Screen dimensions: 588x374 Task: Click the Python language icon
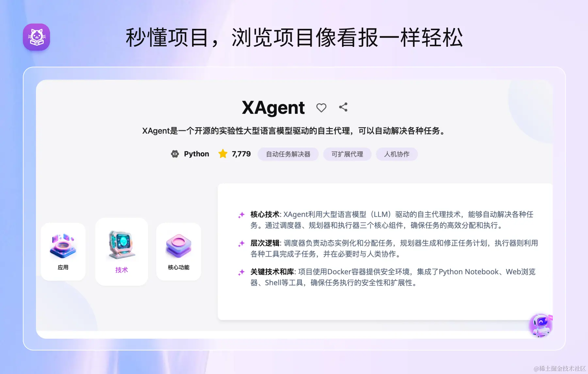pos(175,154)
